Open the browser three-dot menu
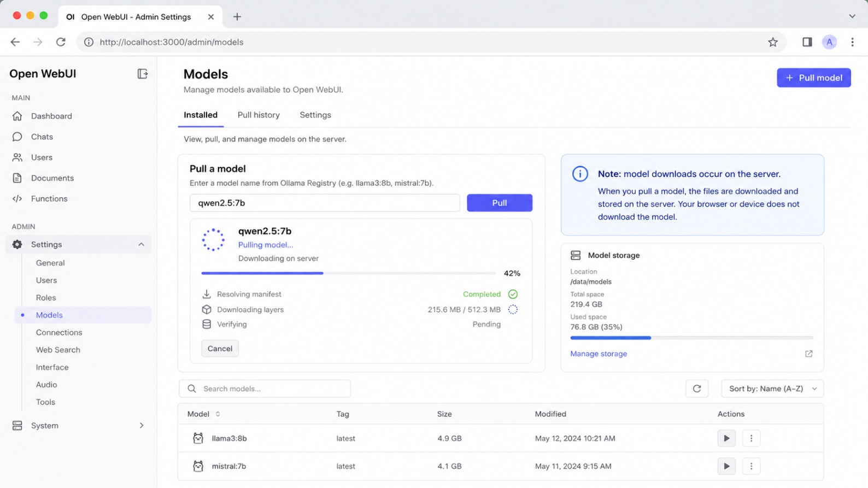The image size is (868, 488). click(852, 42)
